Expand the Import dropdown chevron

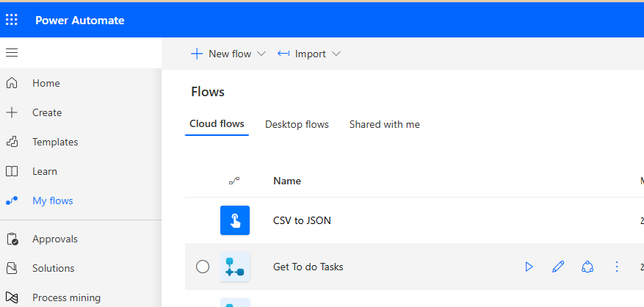click(x=336, y=54)
